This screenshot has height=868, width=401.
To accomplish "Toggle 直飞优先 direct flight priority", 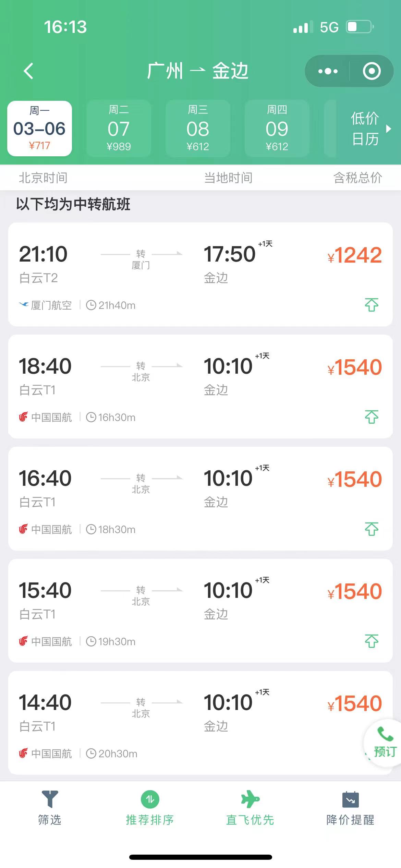I will coord(250,808).
